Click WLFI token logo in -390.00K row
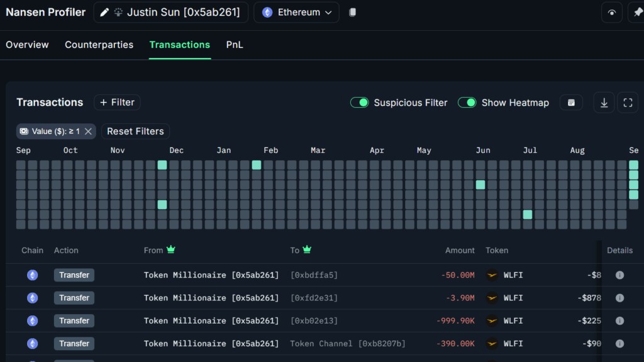Viewport: 644px width, 362px height. click(492, 344)
